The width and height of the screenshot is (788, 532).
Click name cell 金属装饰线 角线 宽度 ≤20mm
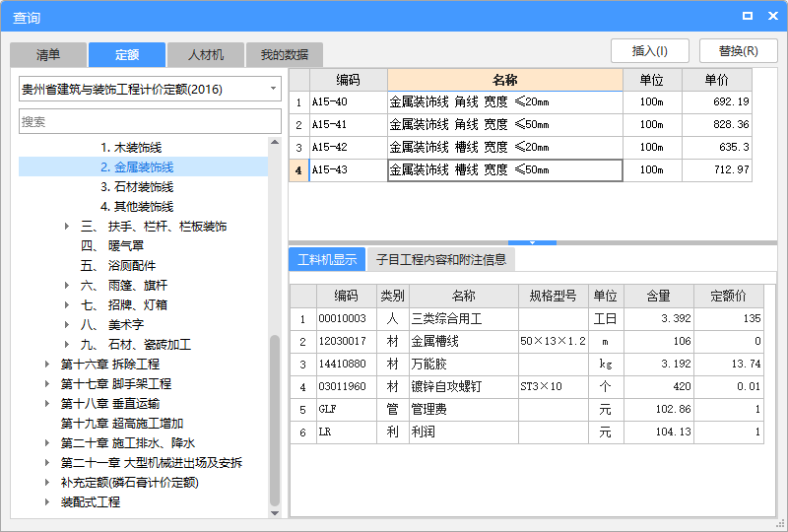[x=505, y=102]
